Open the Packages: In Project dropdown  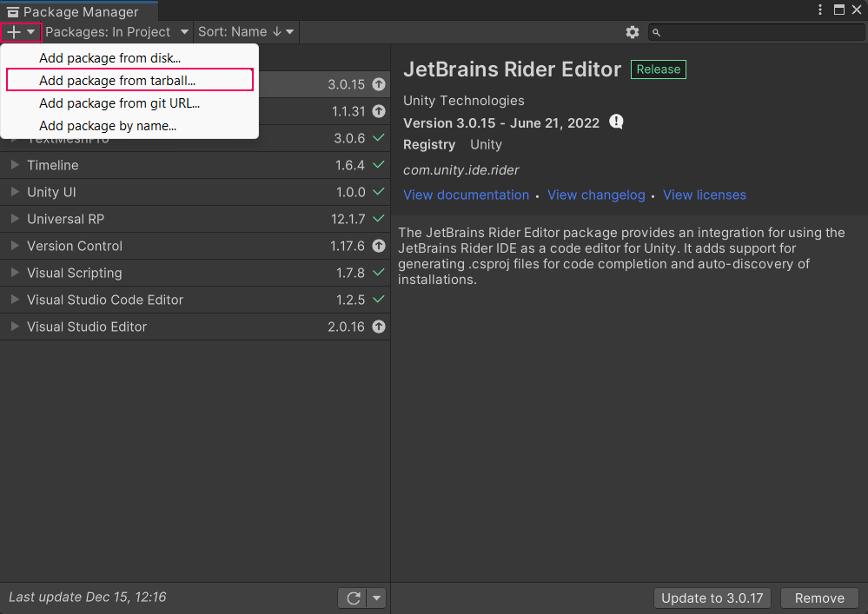click(x=117, y=32)
